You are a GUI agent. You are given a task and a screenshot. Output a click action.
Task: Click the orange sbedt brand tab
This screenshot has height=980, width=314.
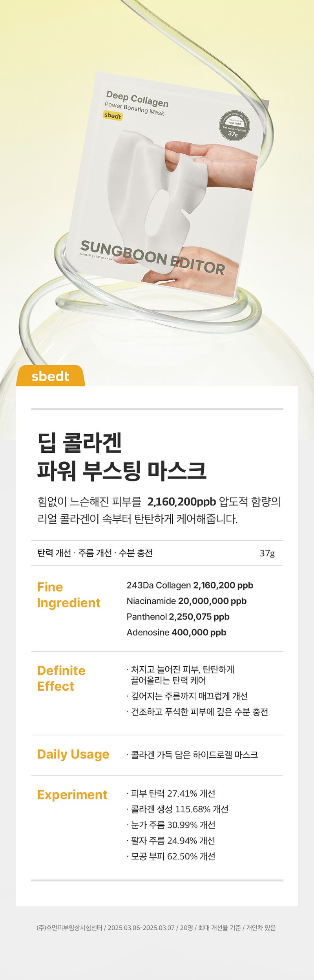point(50,376)
